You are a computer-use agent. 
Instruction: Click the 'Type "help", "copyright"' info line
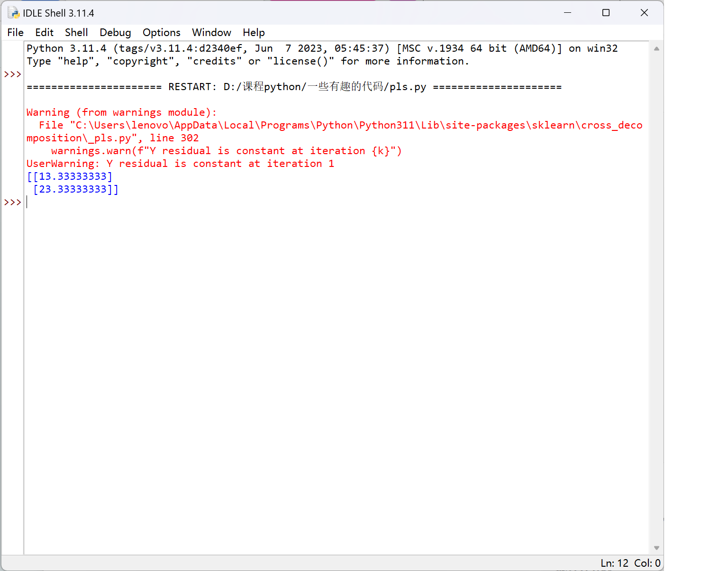tap(248, 61)
